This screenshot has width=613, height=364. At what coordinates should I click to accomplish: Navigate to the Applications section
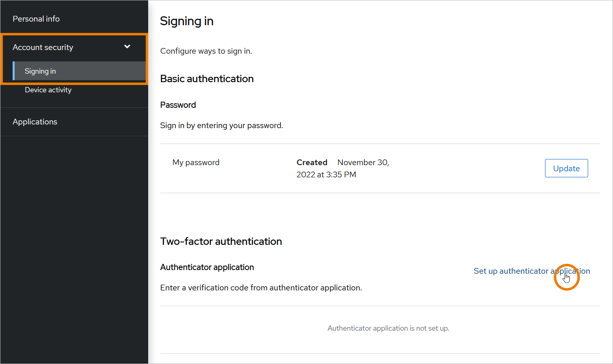(35, 122)
